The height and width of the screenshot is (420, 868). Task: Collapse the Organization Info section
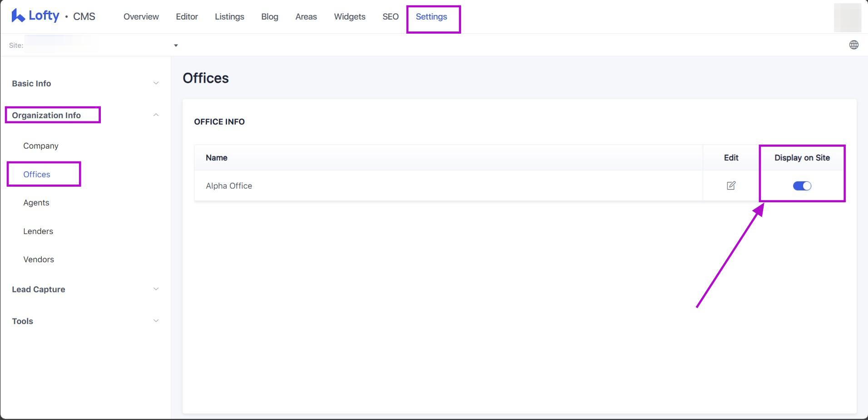point(156,115)
